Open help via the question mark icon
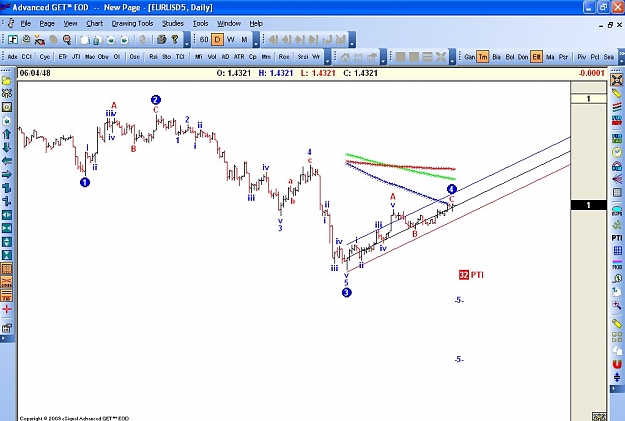The width and height of the screenshot is (625, 421). (175, 39)
